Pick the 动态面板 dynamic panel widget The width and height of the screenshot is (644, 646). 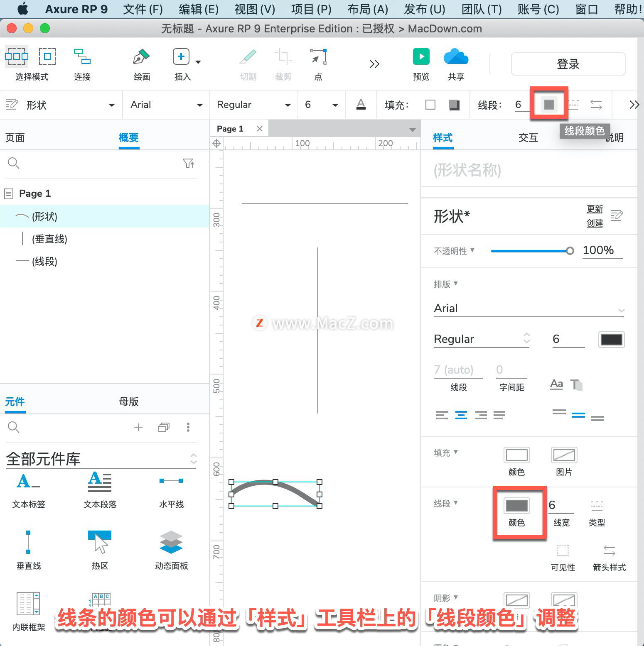[x=171, y=550]
